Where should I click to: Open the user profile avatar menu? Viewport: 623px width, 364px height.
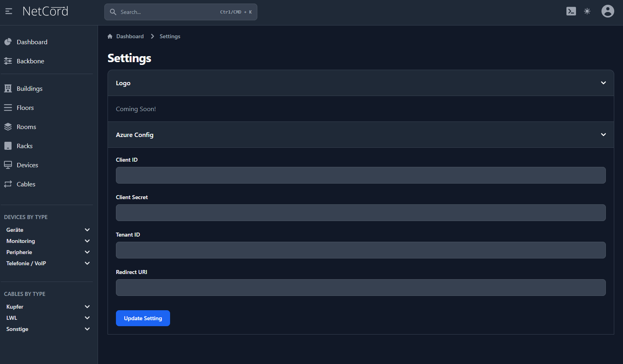[x=607, y=12]
